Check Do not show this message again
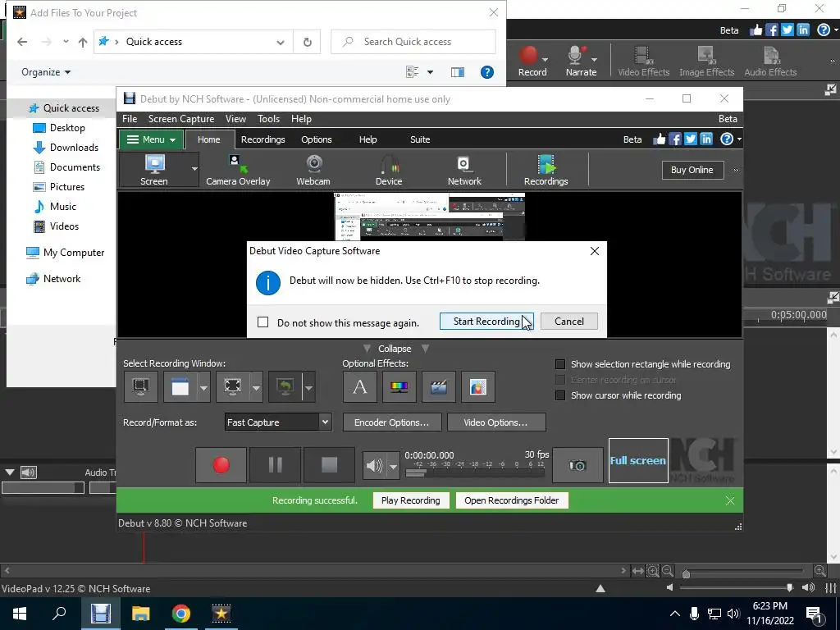Image resolution: width=840 pixels, height=630 pixels. (x=263, y=322)
